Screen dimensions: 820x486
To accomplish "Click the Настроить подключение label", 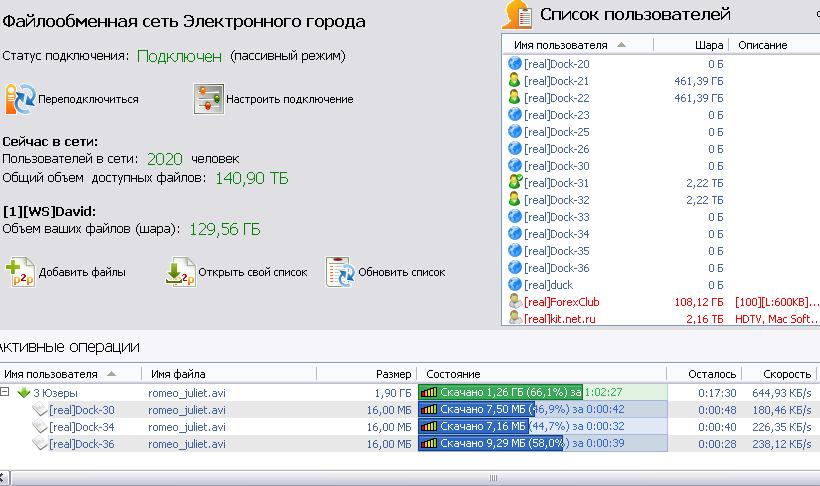I will coord(289,99).
